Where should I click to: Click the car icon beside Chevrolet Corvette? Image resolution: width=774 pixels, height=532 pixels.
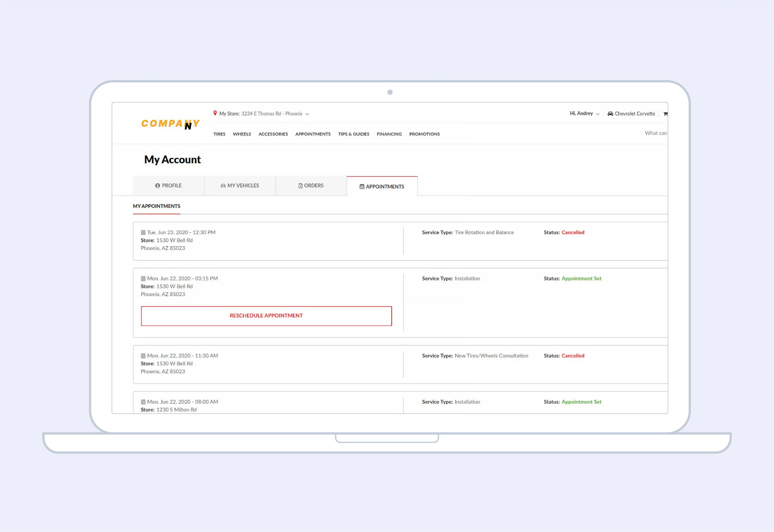click(610, 114)
